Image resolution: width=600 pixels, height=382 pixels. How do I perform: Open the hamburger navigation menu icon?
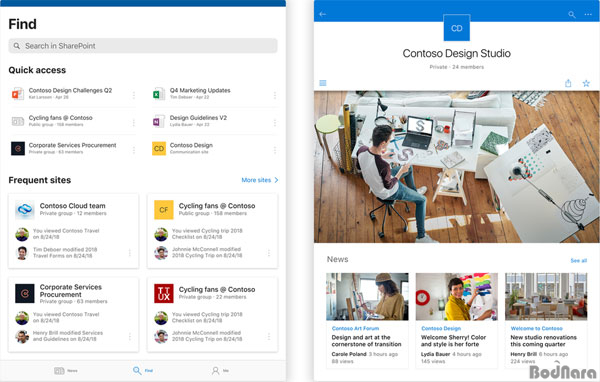(323, 83)
